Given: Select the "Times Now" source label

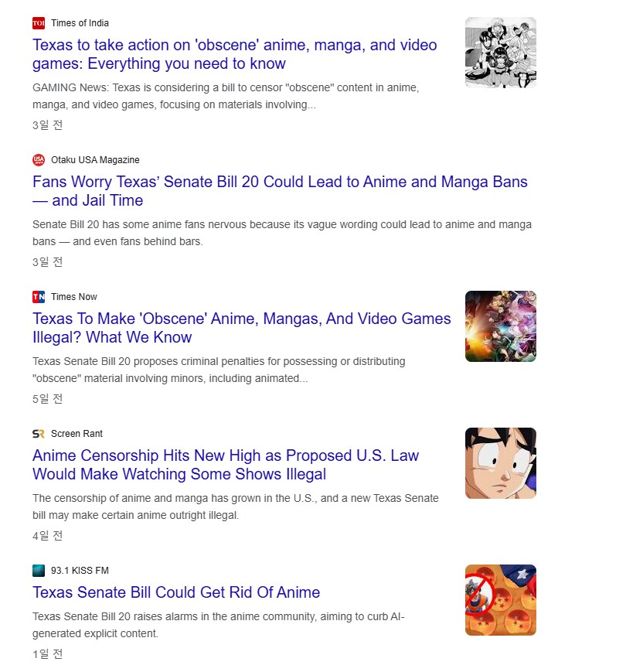Looking at the screenshot, I should pyautogui.click(x=74, y=297).
